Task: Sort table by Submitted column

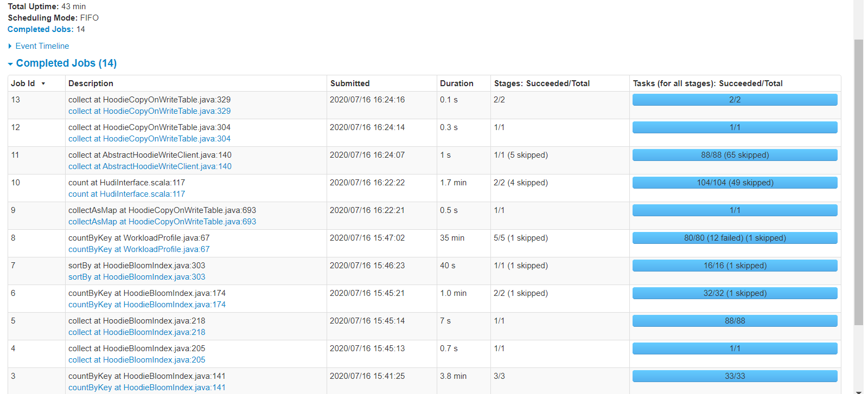Action: pyautogui.click(x=350, y=83)
